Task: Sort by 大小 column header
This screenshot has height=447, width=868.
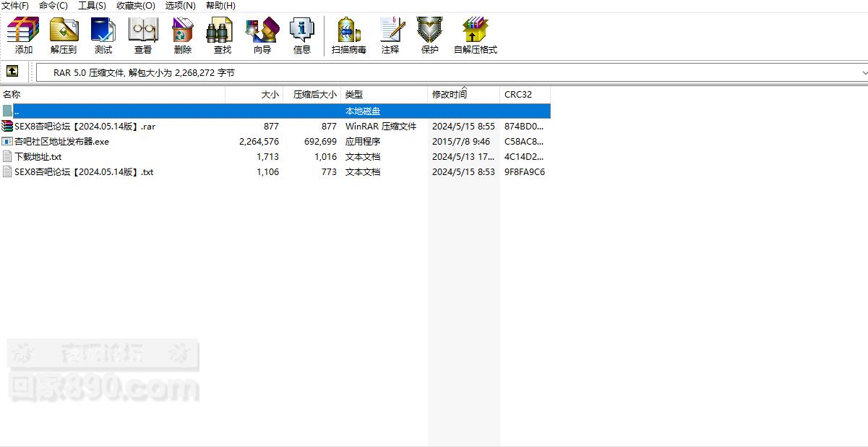Action: point(254,94)
